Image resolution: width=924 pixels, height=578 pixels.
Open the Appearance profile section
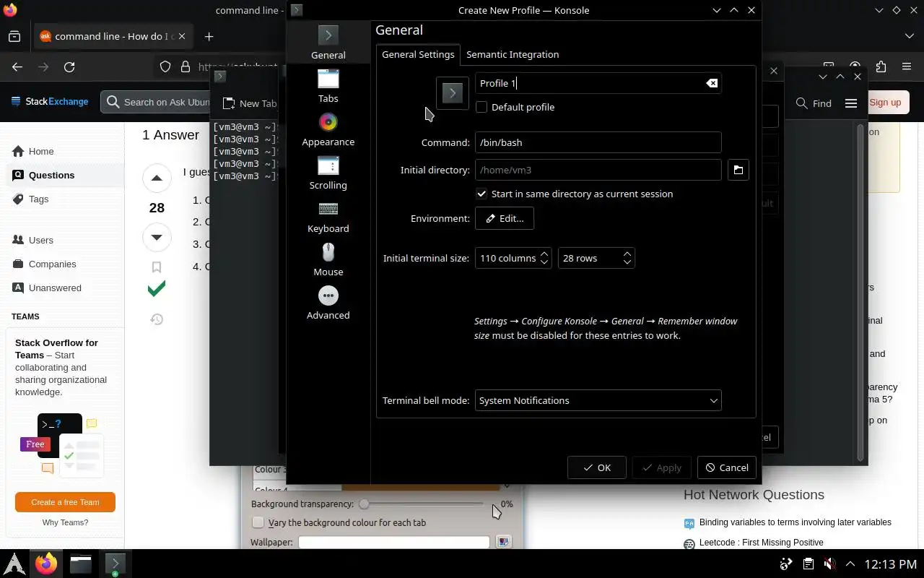tap(328, 129)
